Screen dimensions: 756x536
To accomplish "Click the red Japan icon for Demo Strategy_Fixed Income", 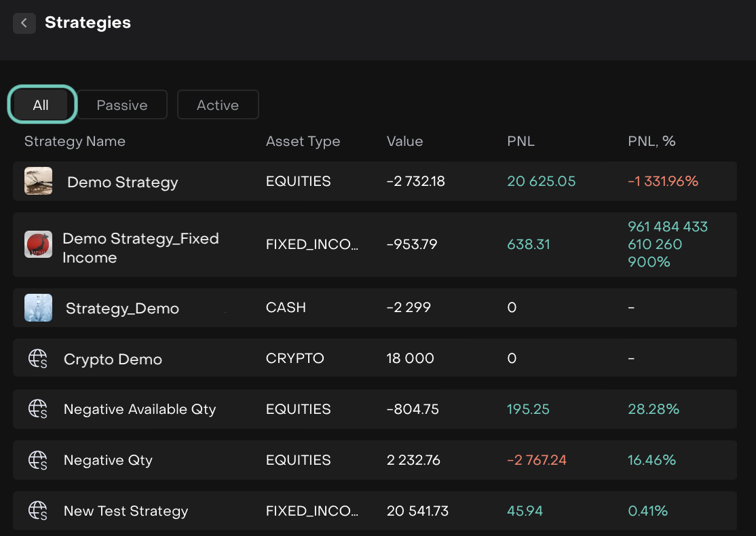I will (x=38, y=244).
